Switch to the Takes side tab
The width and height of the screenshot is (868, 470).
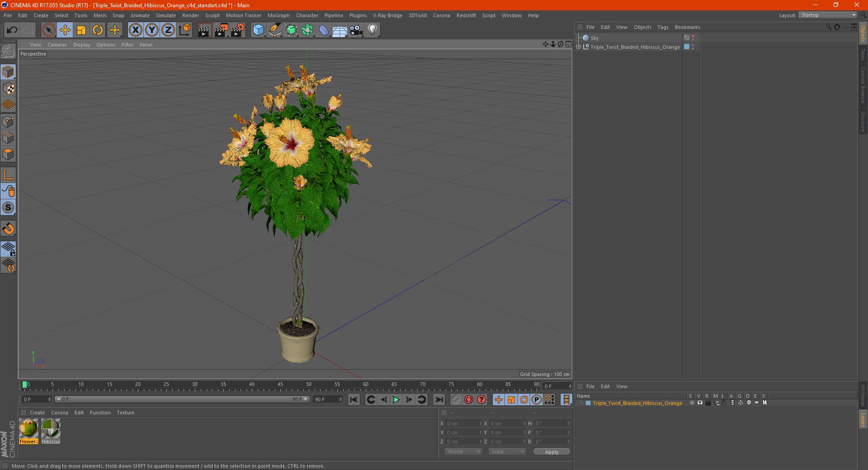point(863,54)
